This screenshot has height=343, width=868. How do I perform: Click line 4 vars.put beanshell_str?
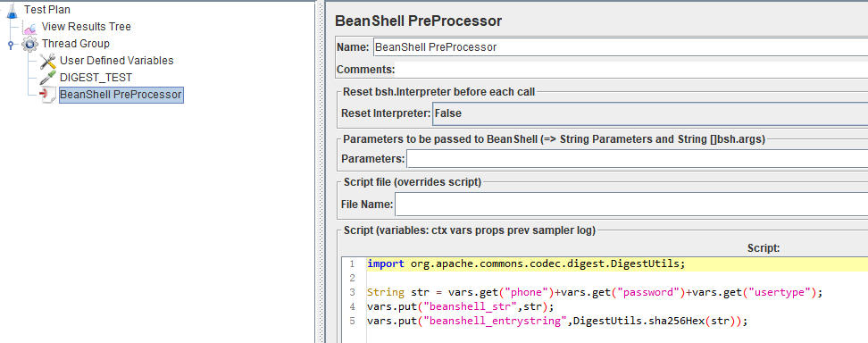tap(460, 307)
